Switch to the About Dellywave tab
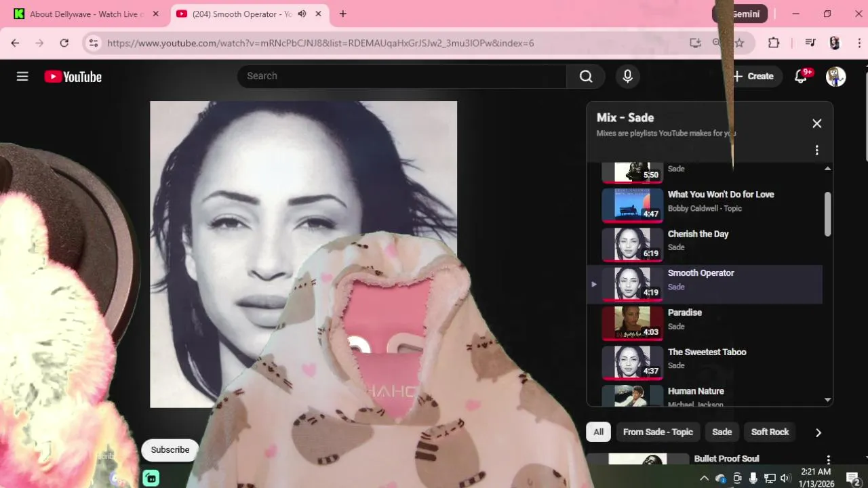The image size is (868, 488). (87, 14)
